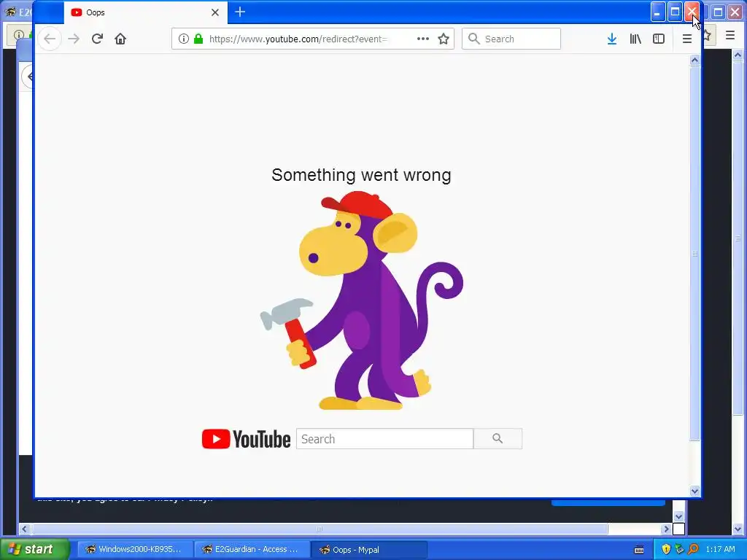The height and width of the screenshot is (560, 747).
Task: Click the YouTube page Search input
Action: [384, 438]
